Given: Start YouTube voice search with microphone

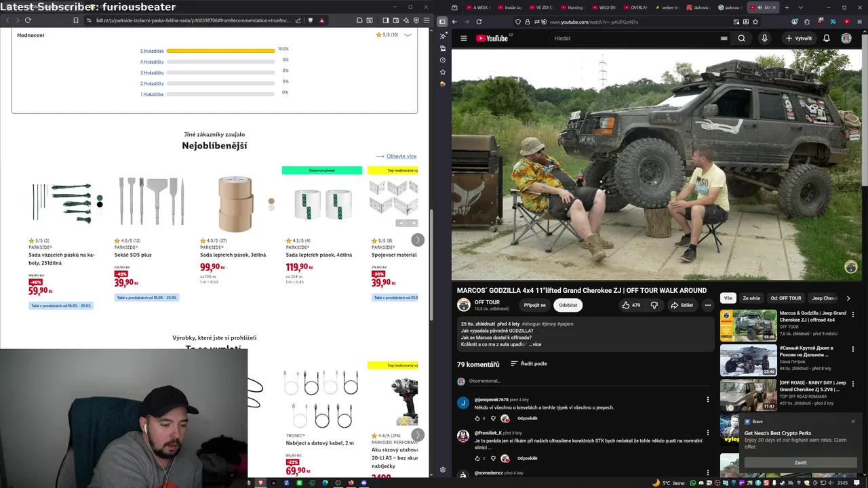Looking at the screenshot, I should [x=764, y=39].
